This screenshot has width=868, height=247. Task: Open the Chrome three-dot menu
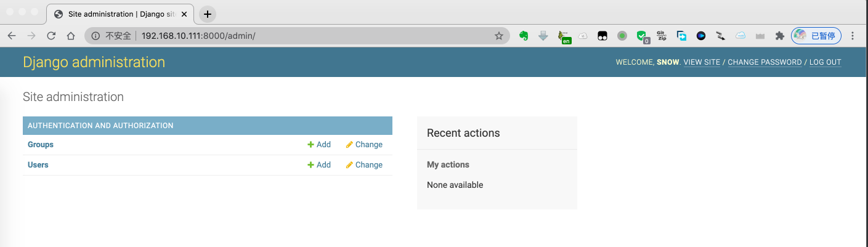point(853,36)
